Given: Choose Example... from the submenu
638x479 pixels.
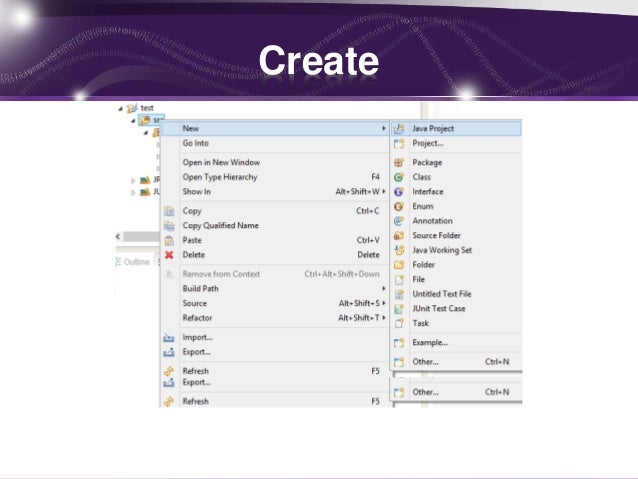Looking at the screenshot, I should click(x=456, y=343).
